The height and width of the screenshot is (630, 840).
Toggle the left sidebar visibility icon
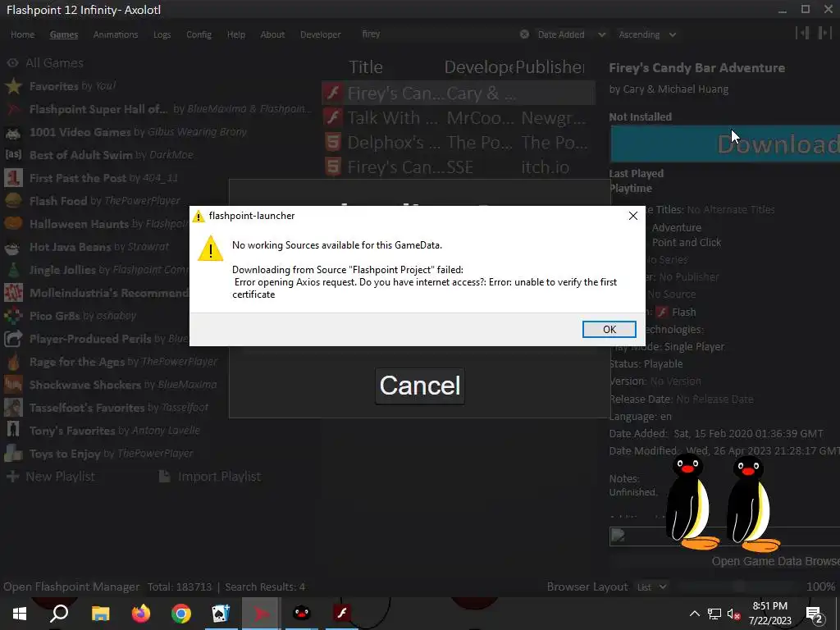(x=802, y=33)
